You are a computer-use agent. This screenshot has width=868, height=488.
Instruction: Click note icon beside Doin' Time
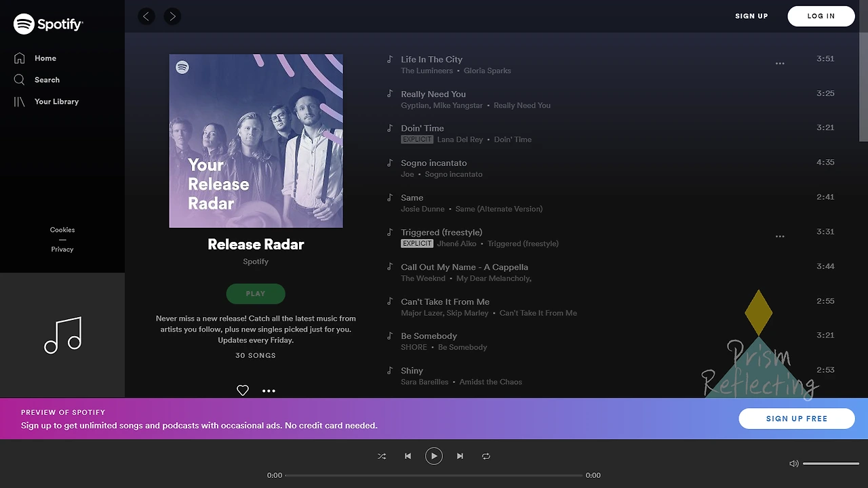click(389, 128)
